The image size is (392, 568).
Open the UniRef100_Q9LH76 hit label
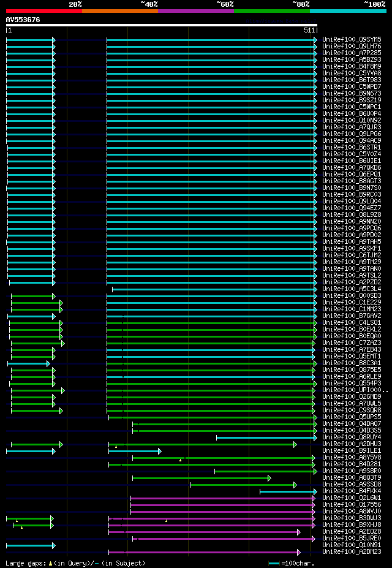pos(352,46)
